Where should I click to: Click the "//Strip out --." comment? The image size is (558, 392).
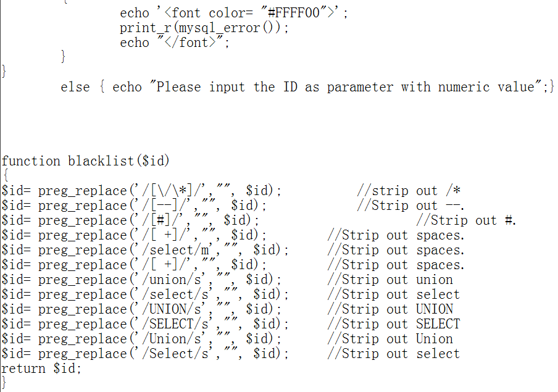pos(411,206)
